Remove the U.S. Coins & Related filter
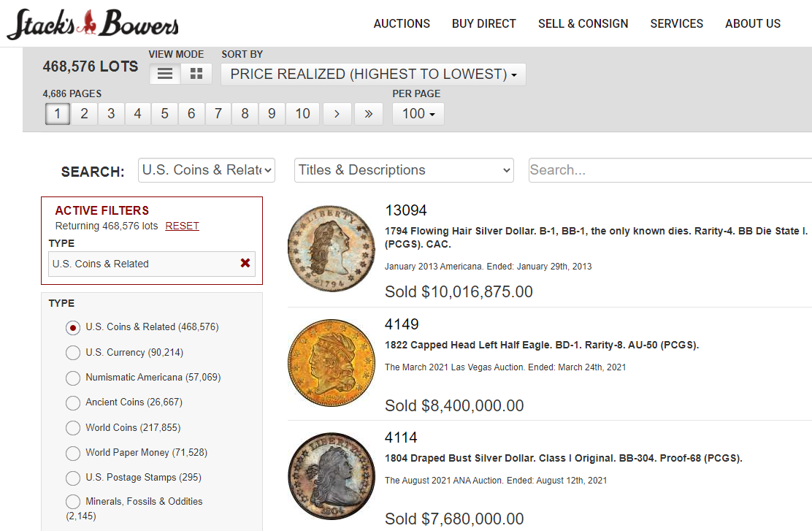This screenshot has width=812, height=531. pyautogui.click(x=245, y=264)
